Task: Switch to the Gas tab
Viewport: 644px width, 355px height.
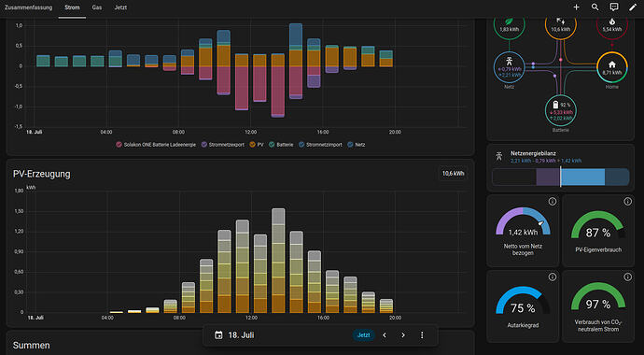Action: (x=97, y=7)
